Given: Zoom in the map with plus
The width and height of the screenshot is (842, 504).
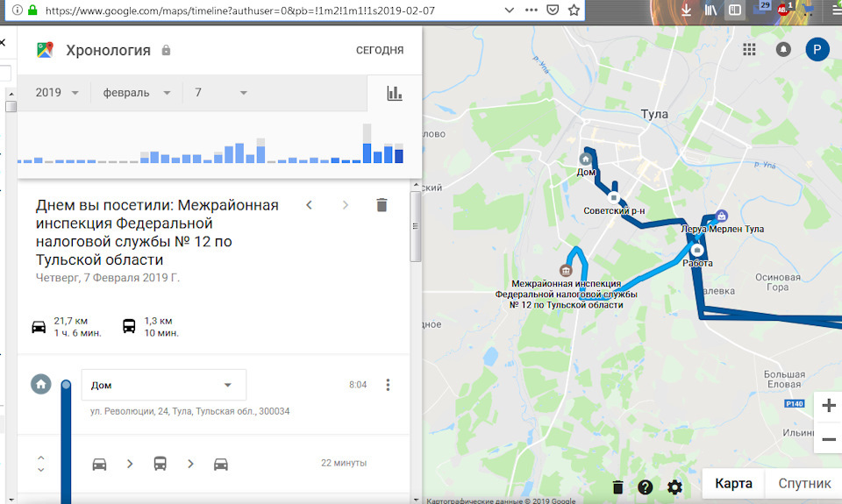Looking at the screenshot, I should coord(829,405).
